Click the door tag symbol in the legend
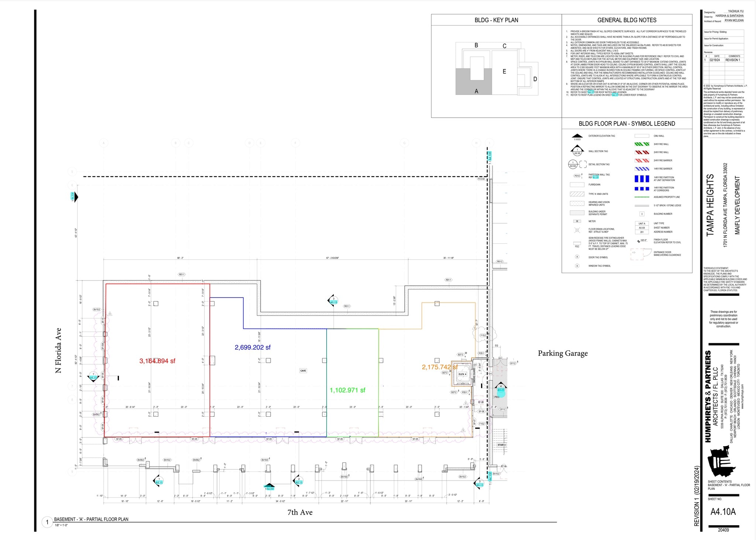Viewport: 756px width, 540px height. [x=577, y=257]
